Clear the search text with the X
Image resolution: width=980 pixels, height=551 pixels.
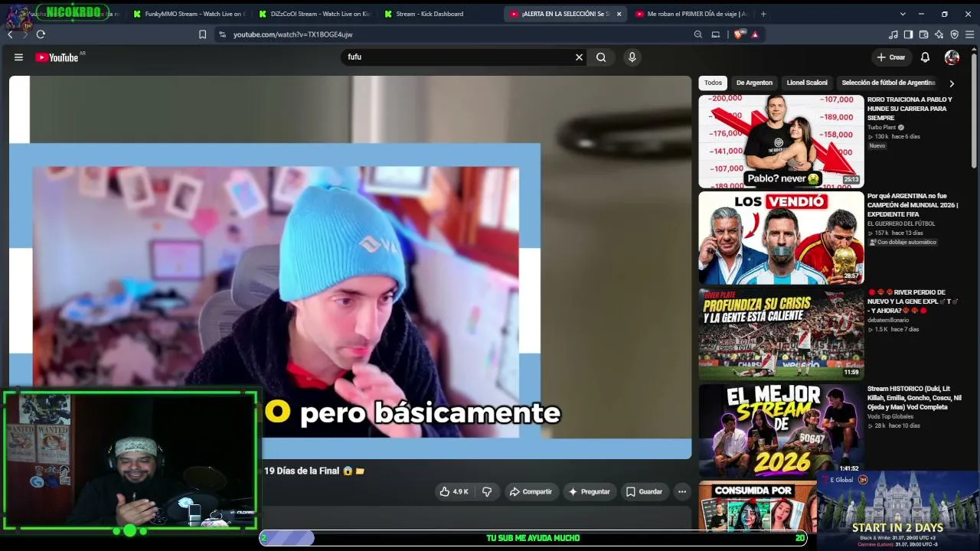tap(579, 57)
